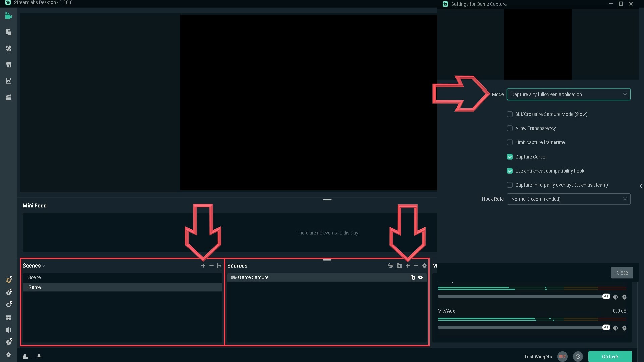The width and height of the screenshot is (644, 362).
Task: Open Settings gear at bottom of sidebar
Action: [9, 355]
